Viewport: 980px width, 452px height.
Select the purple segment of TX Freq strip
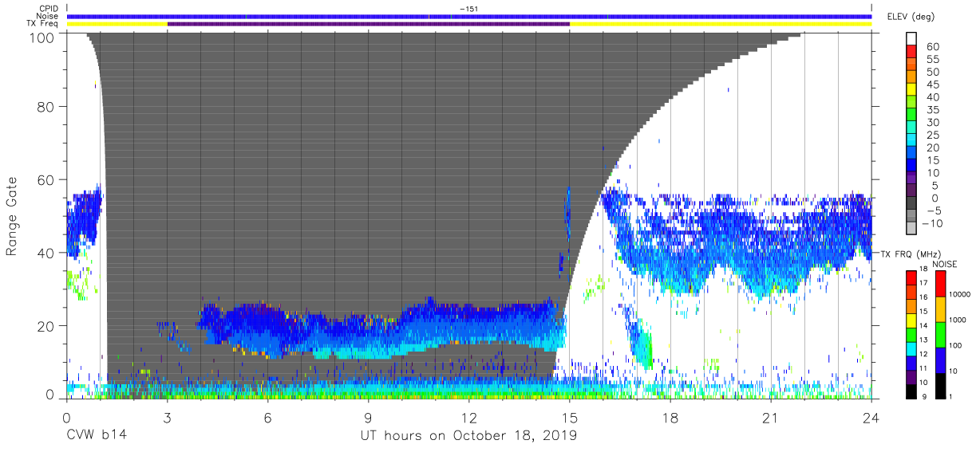point(369,24)
